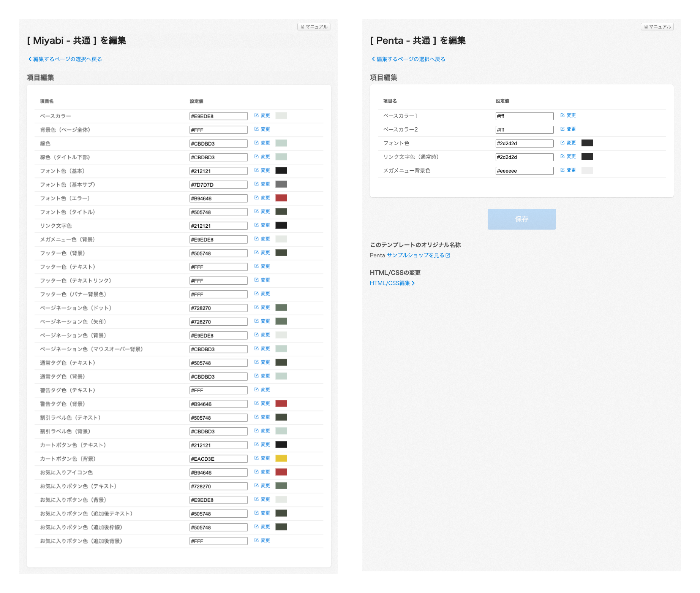Click the edit icon for リンク文字色 row
Viewport: 700px width, 593px height.
256,225
